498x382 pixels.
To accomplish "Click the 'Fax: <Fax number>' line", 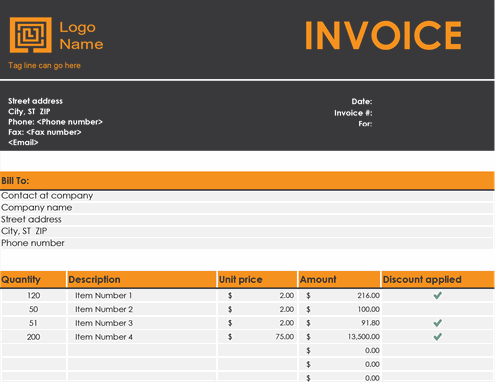I will [45, 132].
